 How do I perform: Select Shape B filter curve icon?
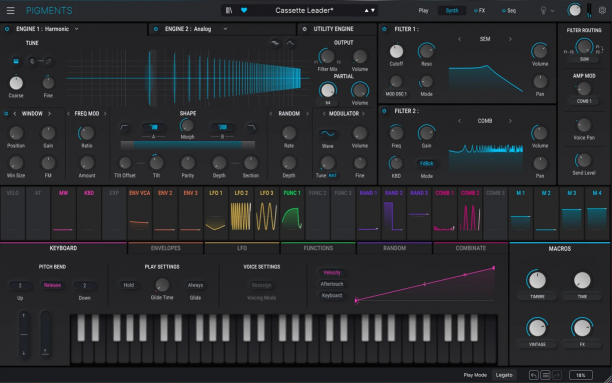coord(222,127)
